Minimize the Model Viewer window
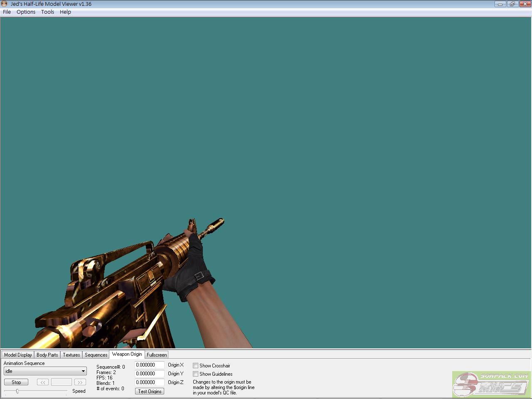The width and height of the screenshot is (532, 399). tap(500, 4)
